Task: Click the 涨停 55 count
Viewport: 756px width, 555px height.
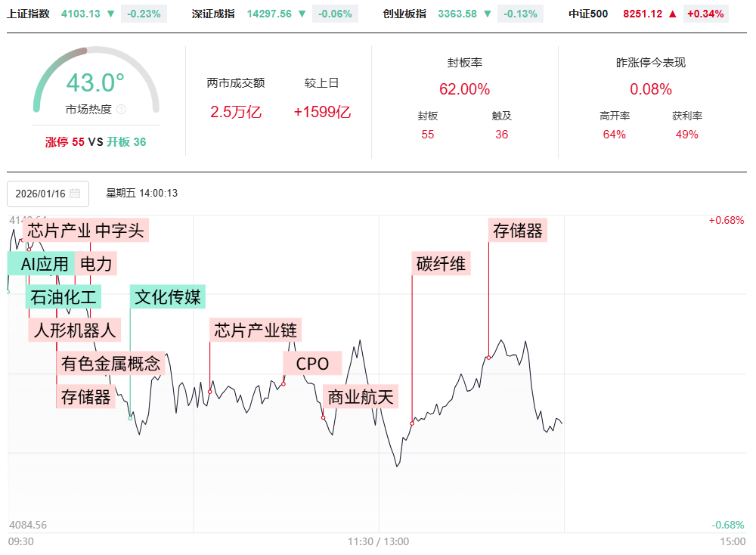Action: pyautogui.click(x=65, y=141)
